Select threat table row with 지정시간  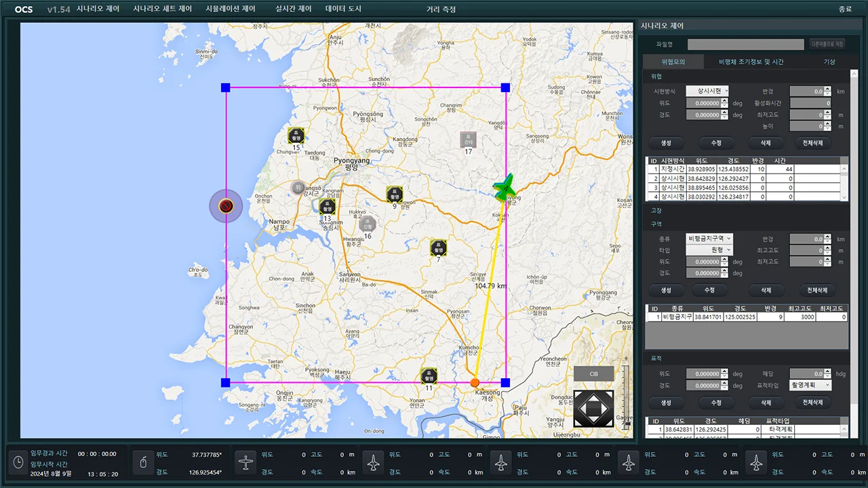click(744, 169)
